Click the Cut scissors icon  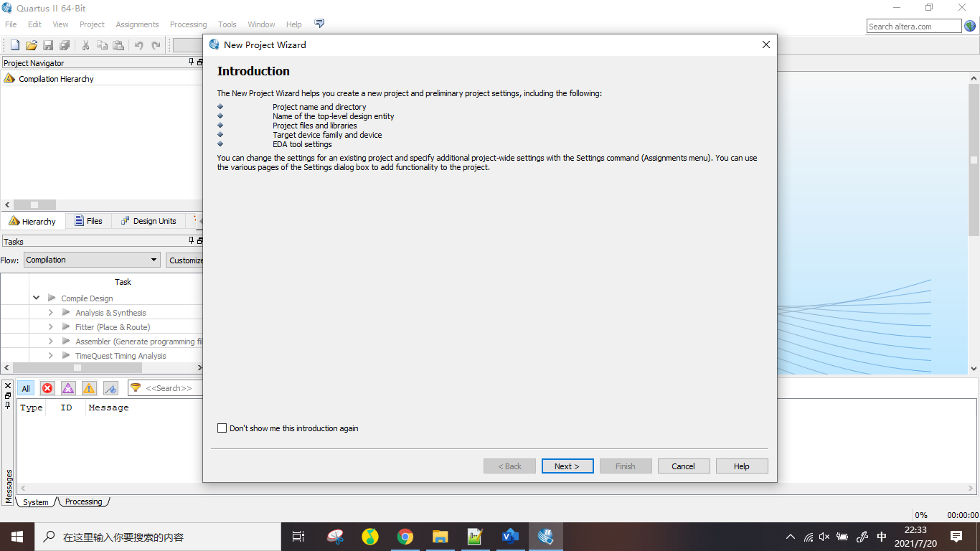click(85, 45)
